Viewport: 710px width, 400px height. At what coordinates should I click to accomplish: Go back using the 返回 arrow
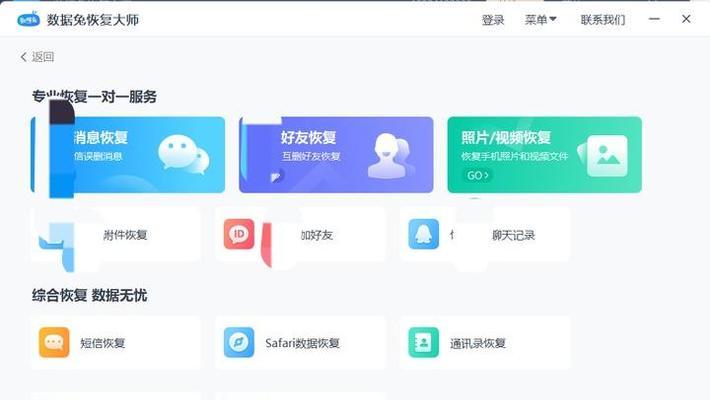pos(37,57)
